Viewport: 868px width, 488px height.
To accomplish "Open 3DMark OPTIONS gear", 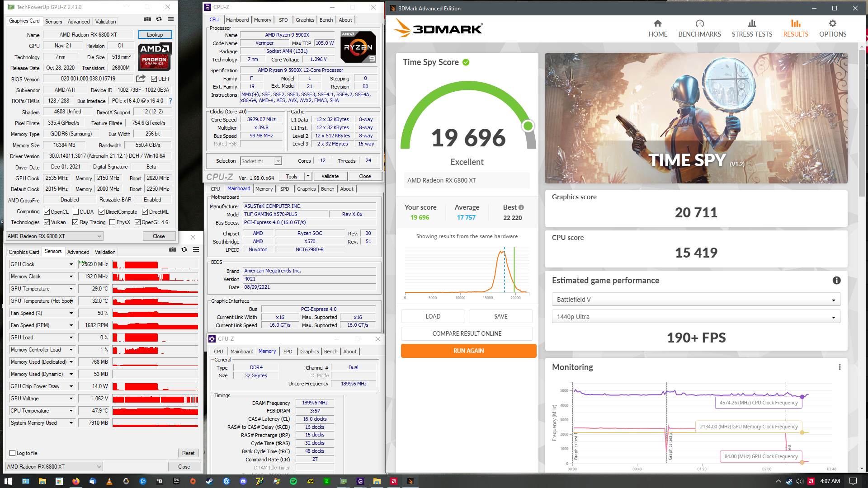I will click(x=833, y=29).
